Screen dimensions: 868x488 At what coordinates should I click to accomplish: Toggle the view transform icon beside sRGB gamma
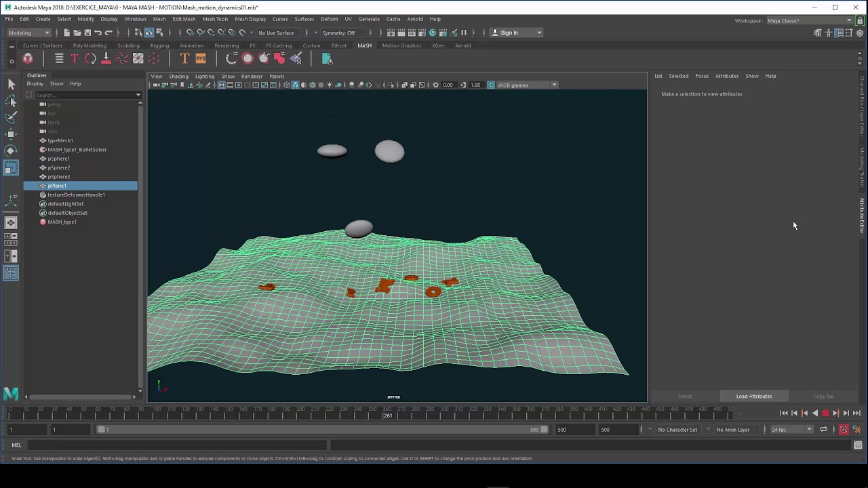tap(491, 85)
